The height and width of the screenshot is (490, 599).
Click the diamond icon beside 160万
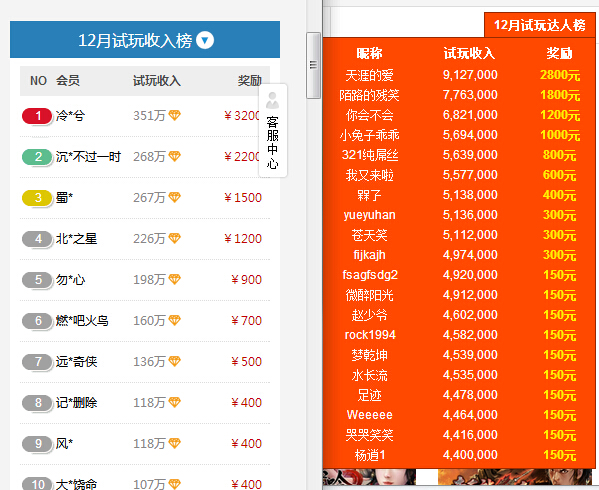175,320
